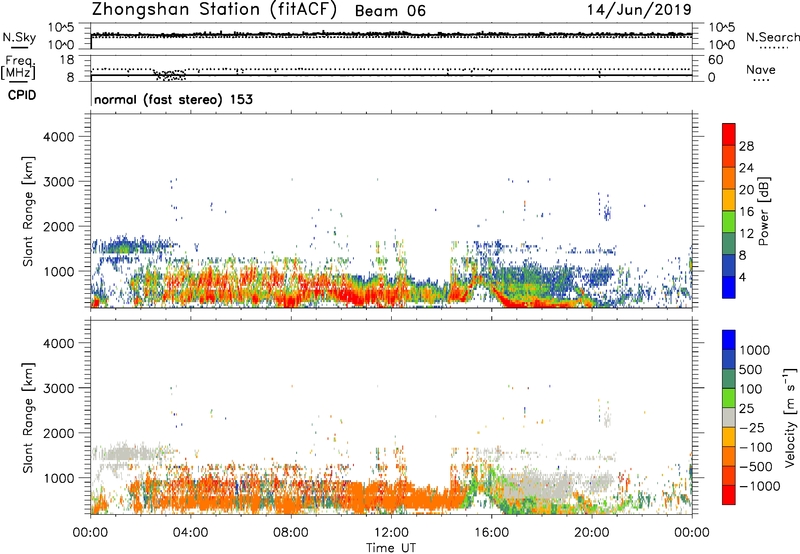Click the 'Velocity [m s-1]' colorbar title
Screen dimensions: 800x554
790,417
